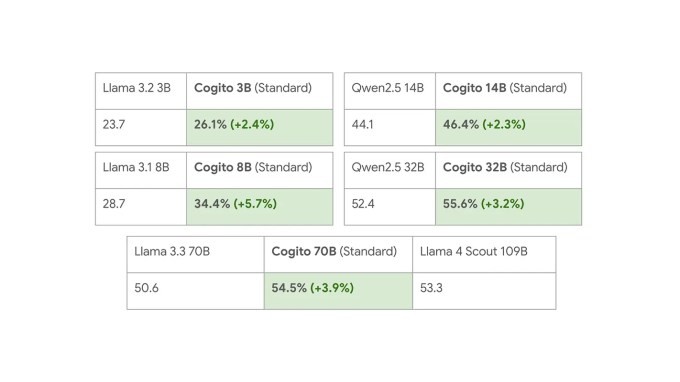Click the Cogito 8B (Standard) header
The height and width of the screenshot is (382, 680).
click(x=260, y=170)
